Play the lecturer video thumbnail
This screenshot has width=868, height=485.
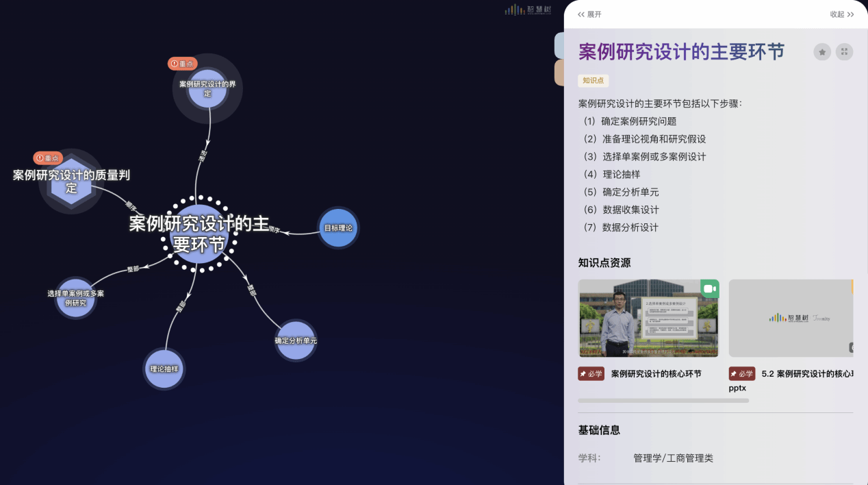[x=648, y=318]
